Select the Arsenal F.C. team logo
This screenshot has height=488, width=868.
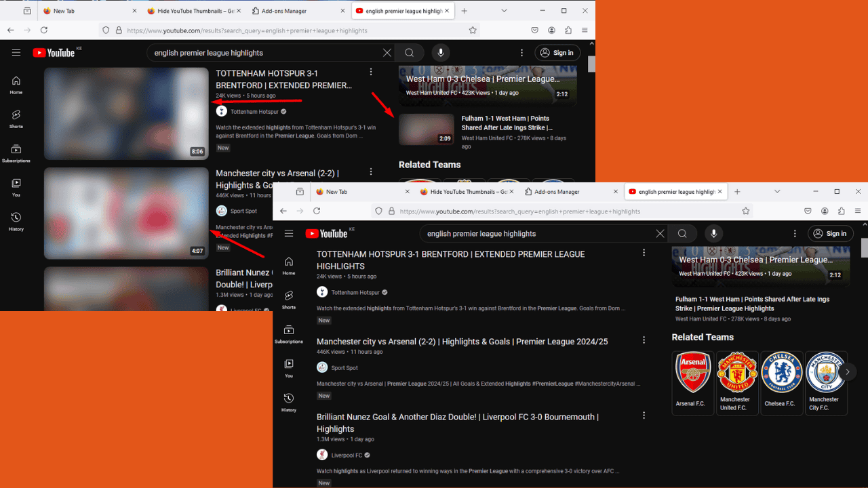tap(692, 372)
